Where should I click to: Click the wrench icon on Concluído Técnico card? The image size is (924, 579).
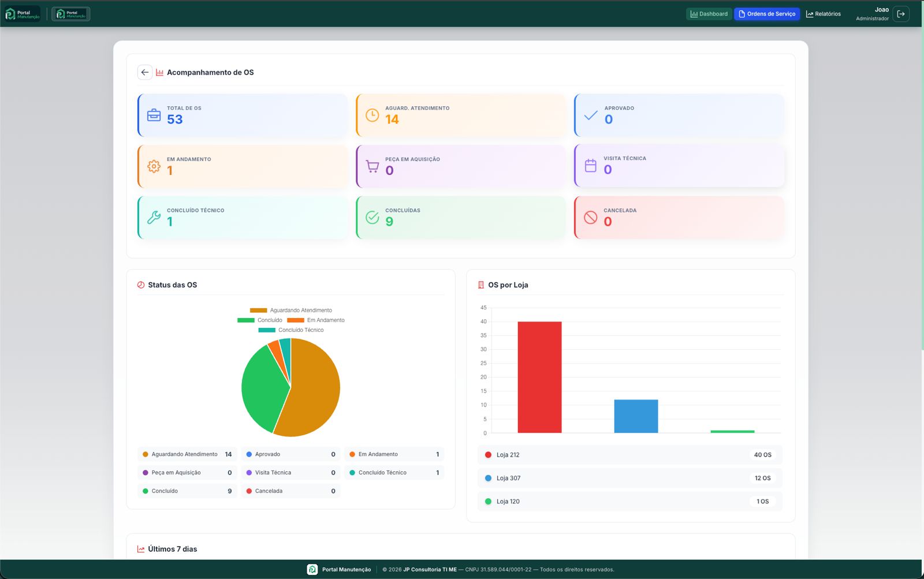[x=154, y=217]
